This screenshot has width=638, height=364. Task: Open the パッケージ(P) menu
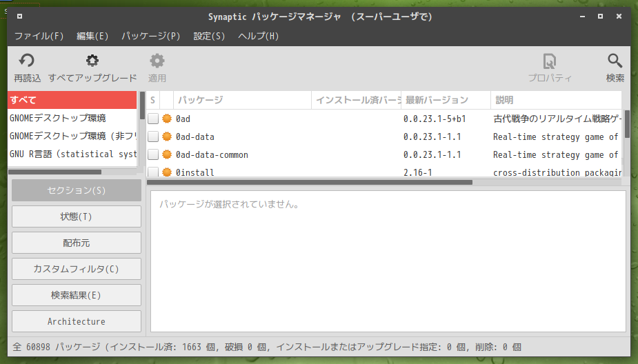point(151,37)
